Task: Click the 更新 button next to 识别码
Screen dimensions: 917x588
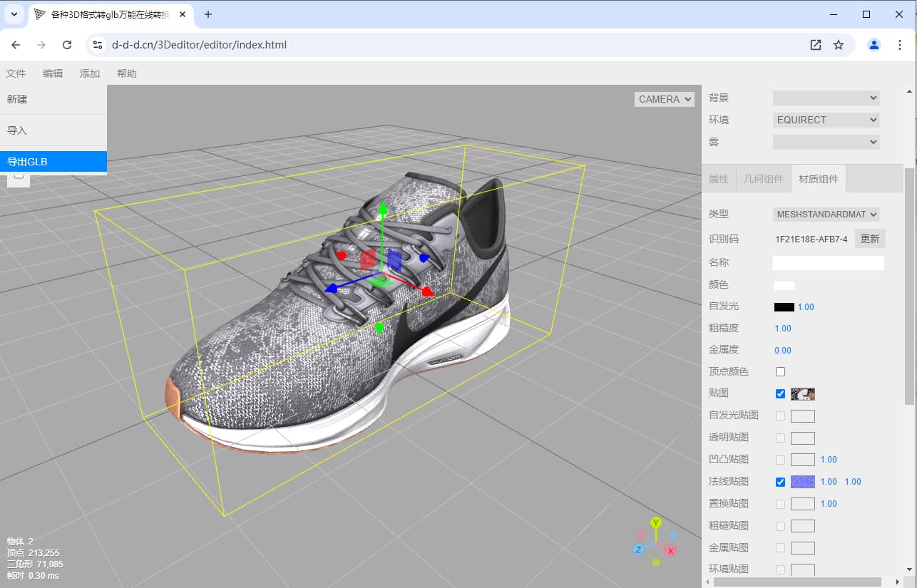Action: pyautogui.click(x=870, y=239)
